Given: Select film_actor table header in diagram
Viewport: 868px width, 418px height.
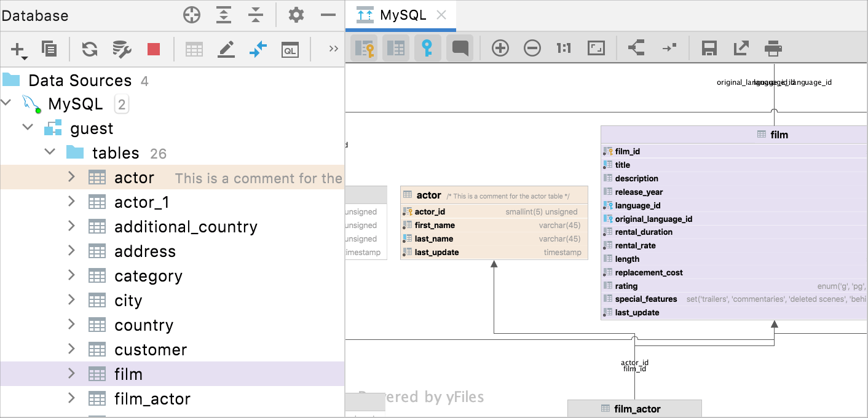Looking at the screenshot, I should click(634, 408).
